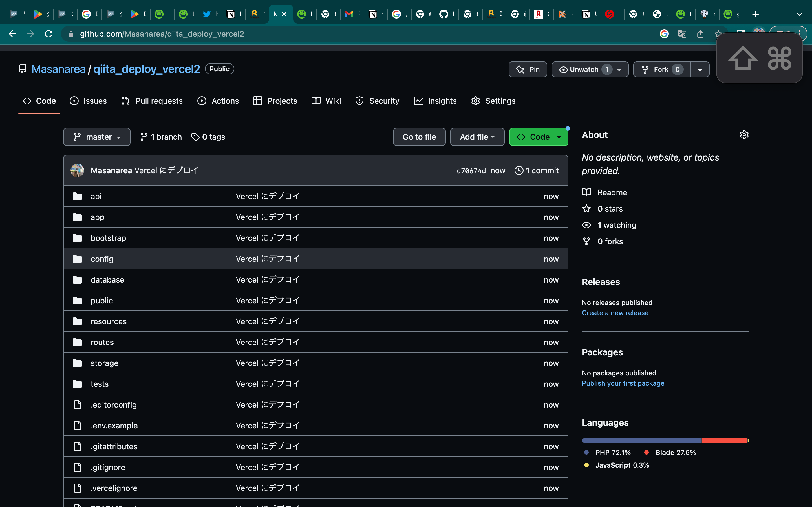The width and height of the screenshot is (812, 507).
Task: Open the Create a new release link
Action: (615, 313)
